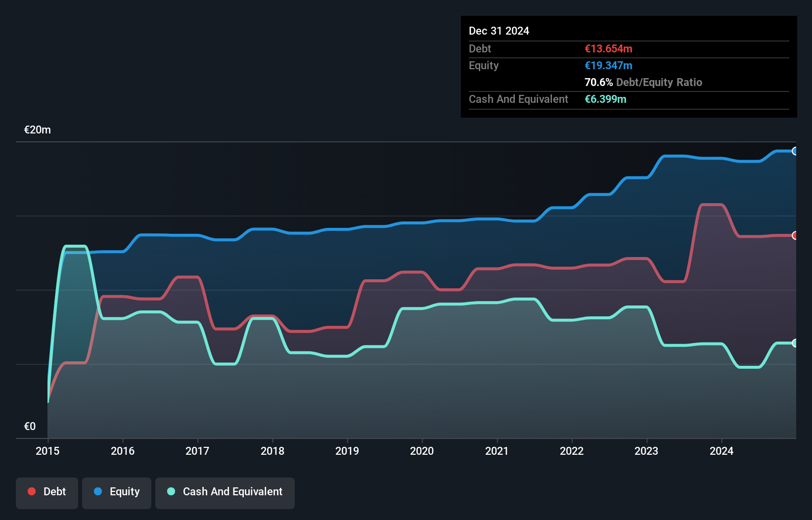This screenshot has height=520, width=812.
Task: Select the Debt endpoint marker at Dec 2024
Action: 795,235
